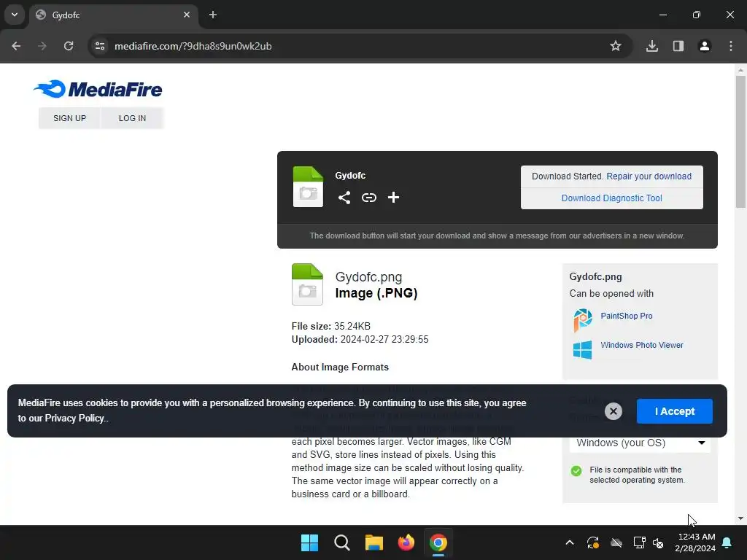Open the Windows Start menu

(309, 542)
